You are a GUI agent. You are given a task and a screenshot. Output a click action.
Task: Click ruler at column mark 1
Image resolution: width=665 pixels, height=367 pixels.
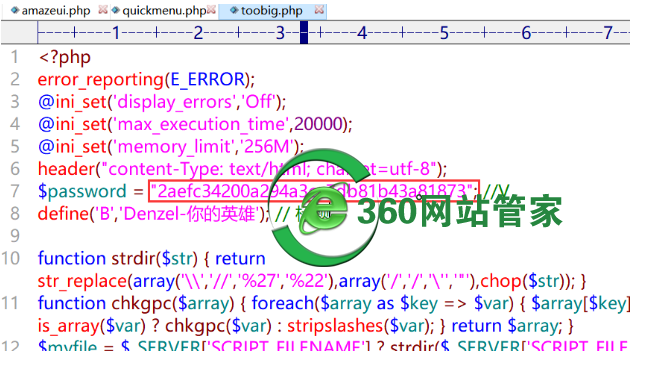(116, 32)
